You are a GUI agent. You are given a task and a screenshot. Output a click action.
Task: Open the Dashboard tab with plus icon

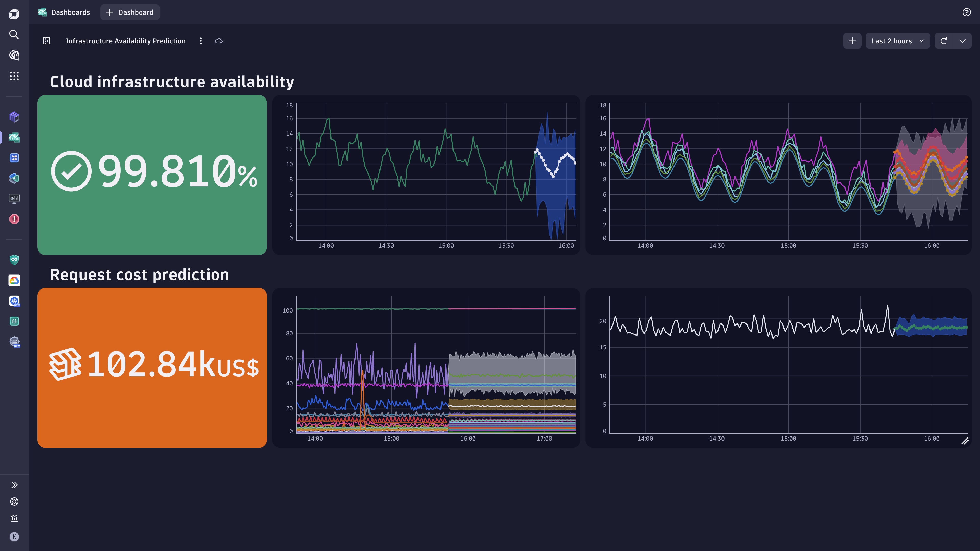(130, 12)
